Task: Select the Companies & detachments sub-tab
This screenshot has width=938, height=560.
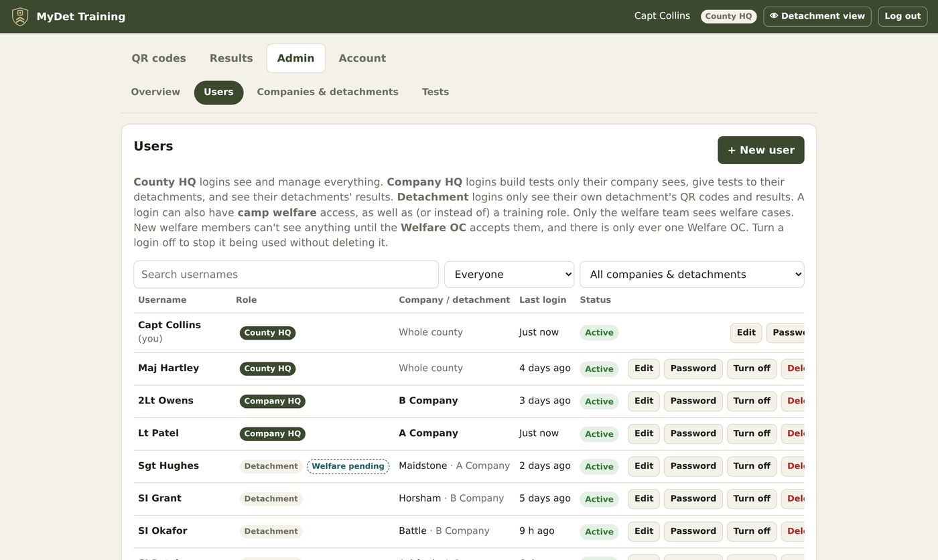Action: pos(328,92)
